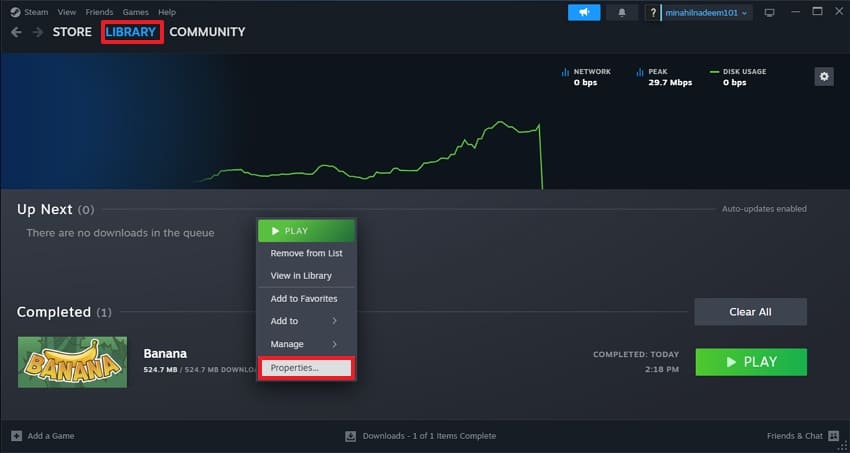
Task: Expand the Manage submenu
Action: (x=306, y=344)
